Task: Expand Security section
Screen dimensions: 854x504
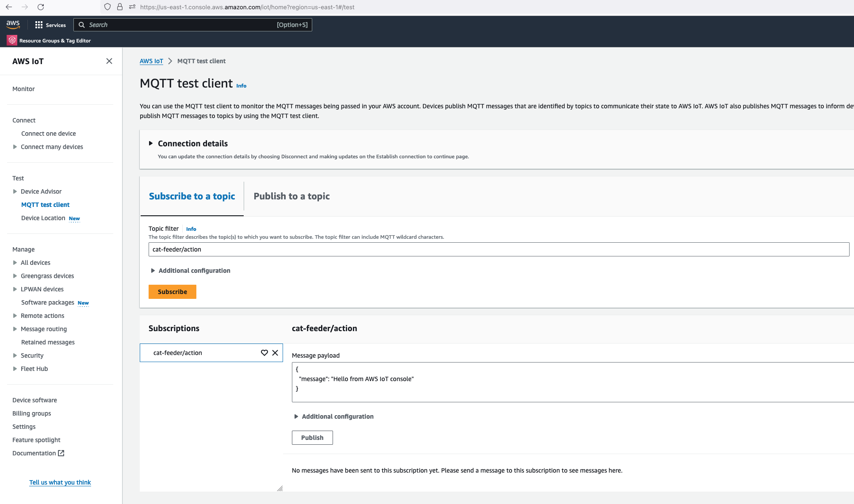Action: coord(15,355)
